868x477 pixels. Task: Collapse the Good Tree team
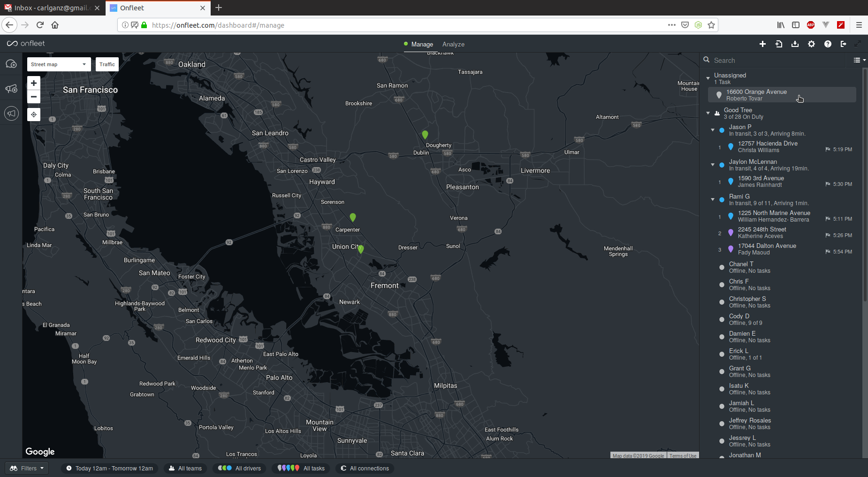pyautogui.click(x=708, y=113)
